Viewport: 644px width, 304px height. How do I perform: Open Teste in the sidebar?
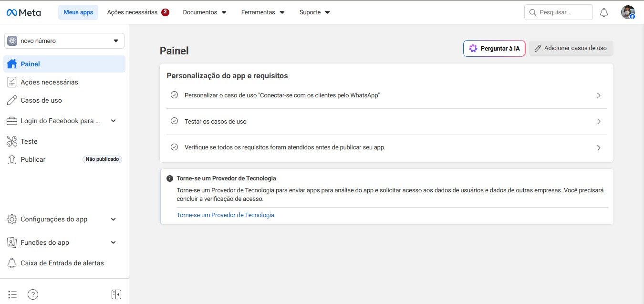(x=64, y=141)
